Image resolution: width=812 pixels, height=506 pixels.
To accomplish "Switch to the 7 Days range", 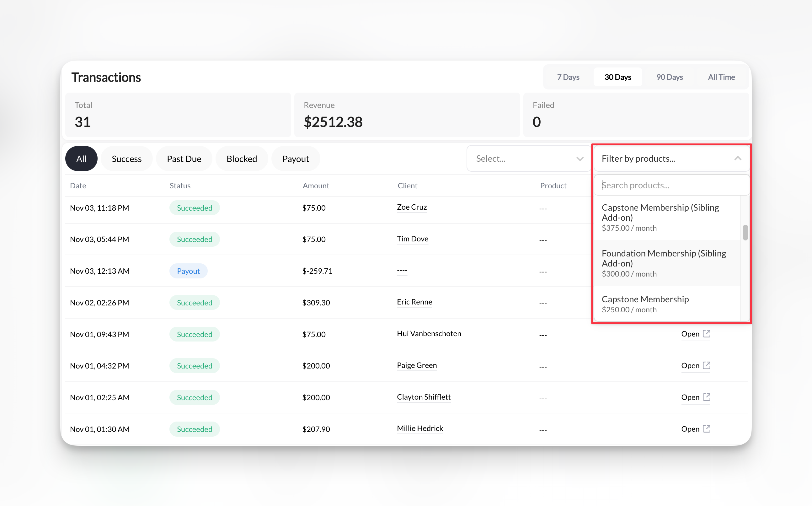I will pyautogui.click(x=568, y=77).
